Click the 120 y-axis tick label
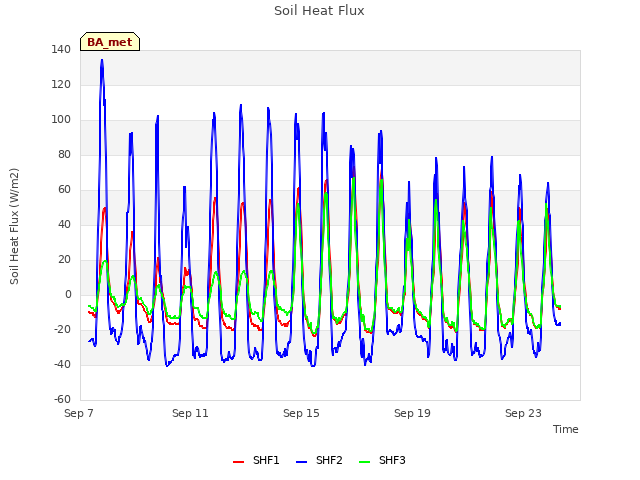The image size is (640, 480). click(x=61, y=85)
